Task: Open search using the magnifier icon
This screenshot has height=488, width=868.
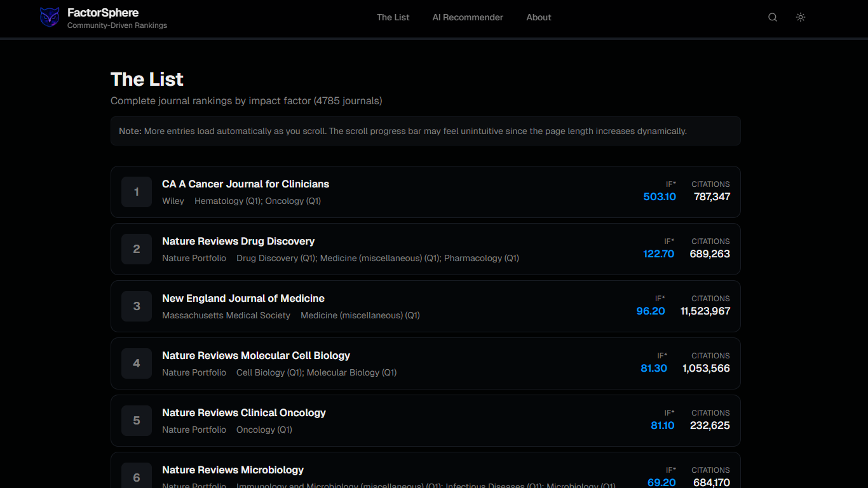Action: click(x=772, y=17)
